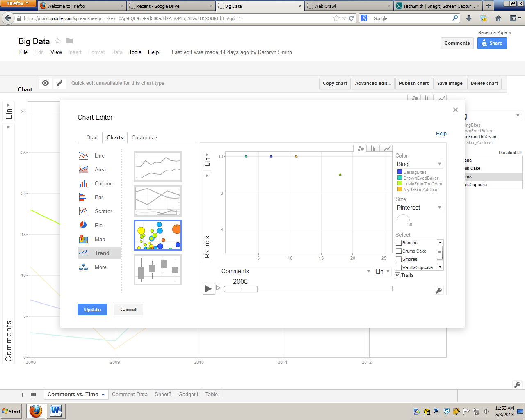Go back using browser back arrow
Screen dimensions: 525x420
[8, 18]
